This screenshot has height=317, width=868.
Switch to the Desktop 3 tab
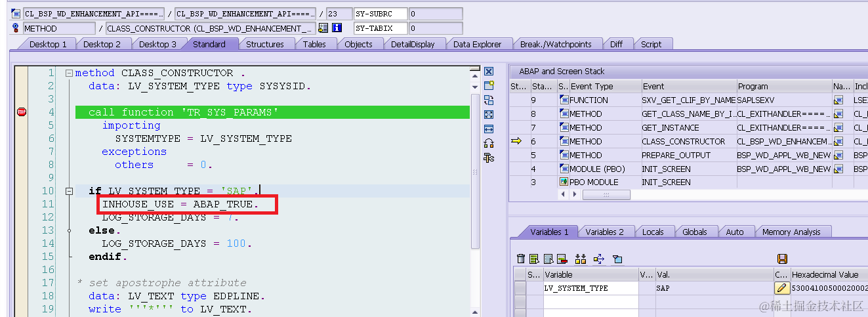point(157,44)
